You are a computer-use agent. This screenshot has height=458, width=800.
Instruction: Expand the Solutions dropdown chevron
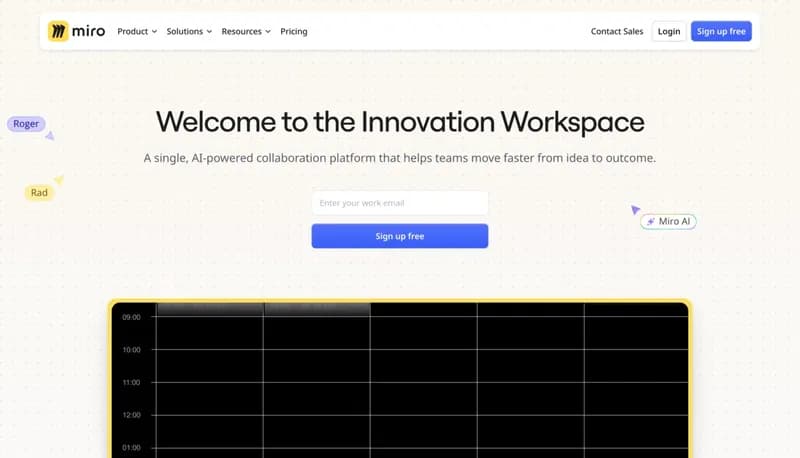click(209, 32)
